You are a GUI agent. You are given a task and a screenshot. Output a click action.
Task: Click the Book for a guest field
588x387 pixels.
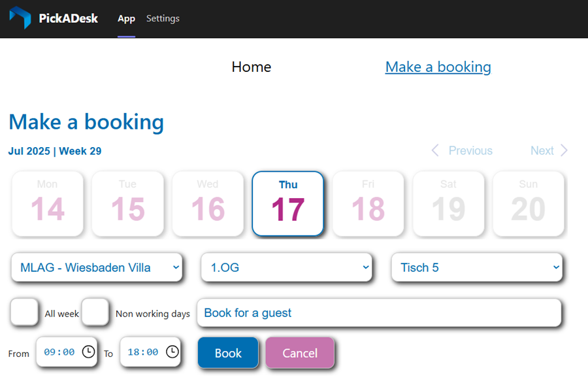tap(379, 312)
